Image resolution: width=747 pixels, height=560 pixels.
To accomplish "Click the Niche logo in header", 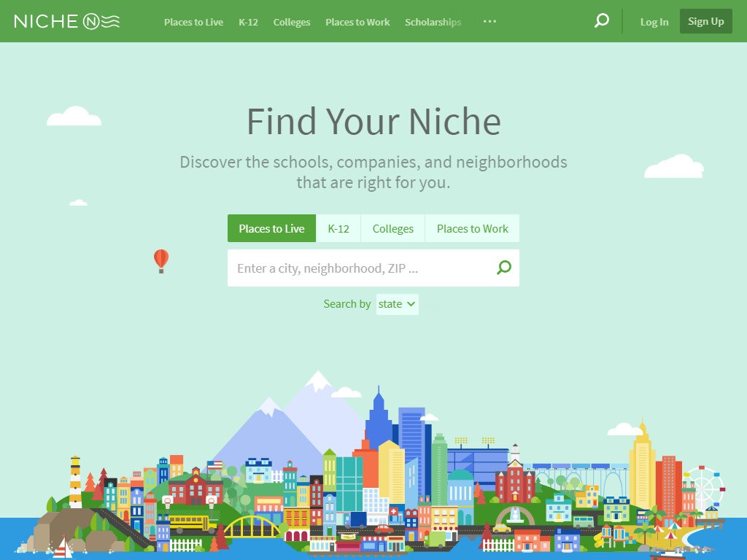I will coord(66,21).
